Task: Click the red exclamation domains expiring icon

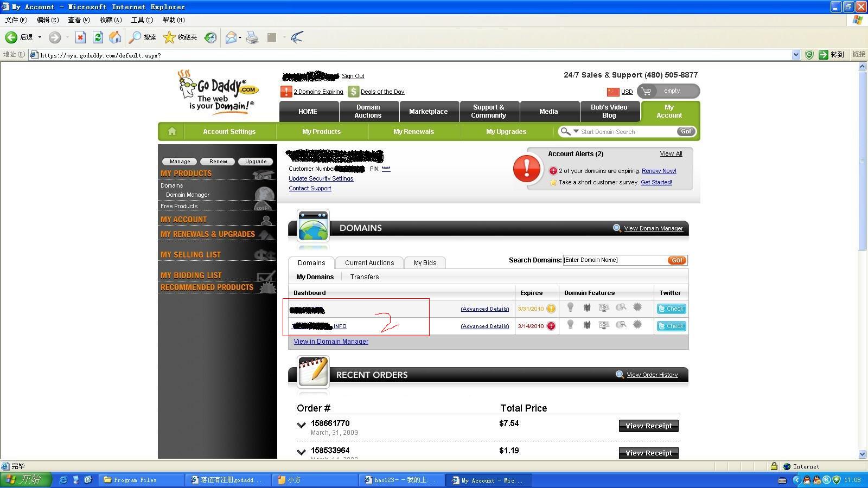Action: tap(286, 92)
